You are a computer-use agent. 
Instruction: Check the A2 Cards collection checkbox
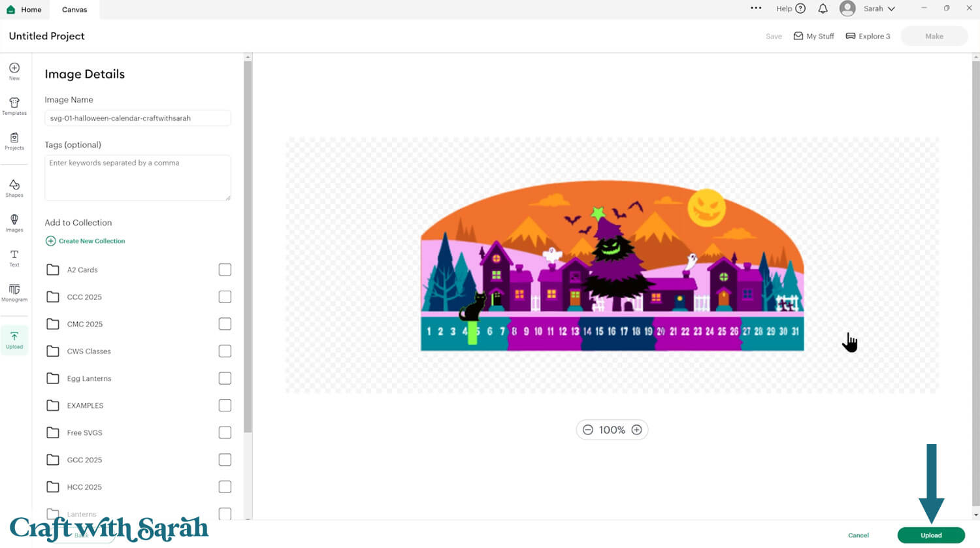coord(225,270)
